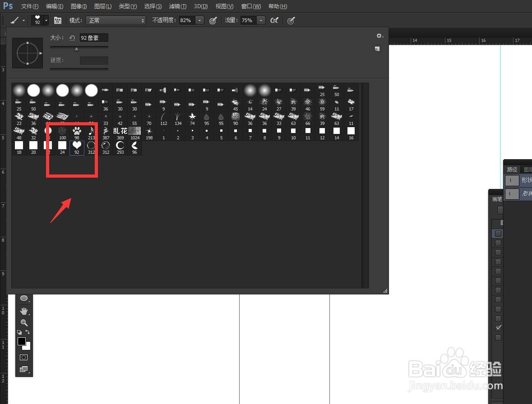Select the speckle brush 100
This screenshot has height=404, width=532.
(x=62, y=133)
